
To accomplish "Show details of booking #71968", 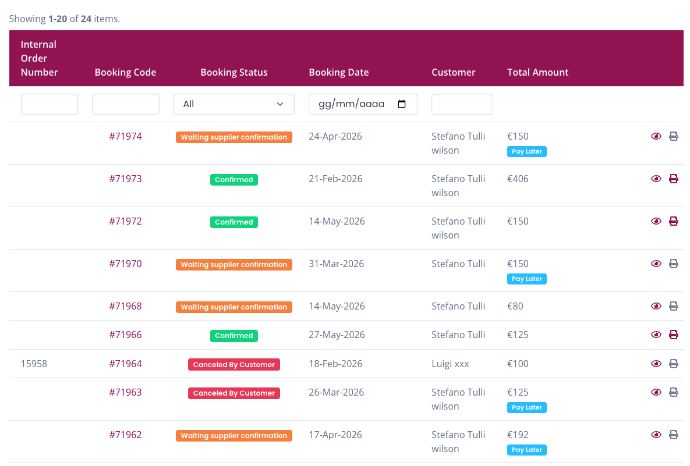I will [x=656, y=306].
